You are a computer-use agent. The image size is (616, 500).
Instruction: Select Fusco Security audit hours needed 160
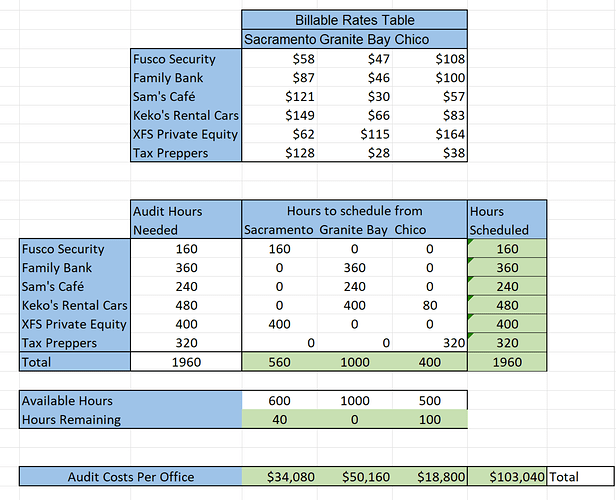tap(186, 249)
